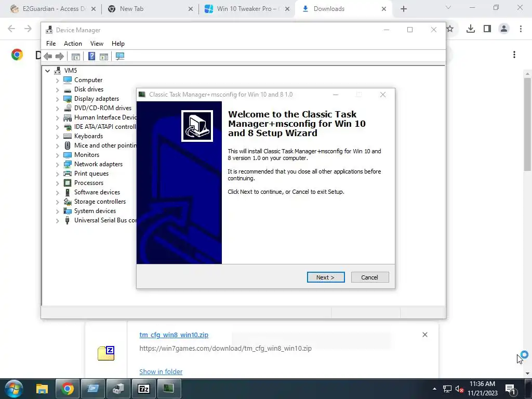This screenshot has width=532, height=399.
Task: Expand the DVD/CD-ROM drives category
Action: [x=57, y=109]
